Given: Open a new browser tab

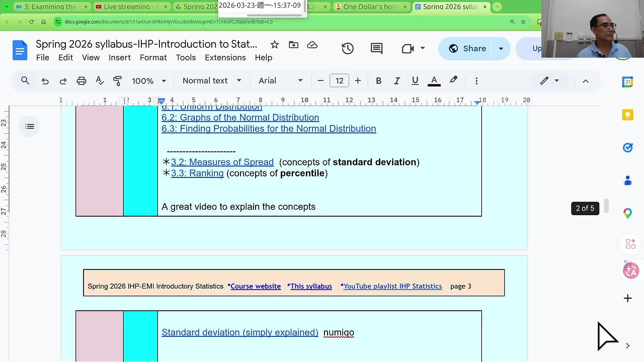Looking at the screenshot, I should click(497, 7).
